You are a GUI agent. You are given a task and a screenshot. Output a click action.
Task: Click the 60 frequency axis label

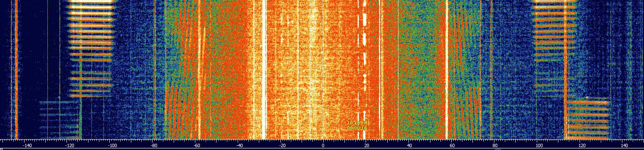(452, 145)
